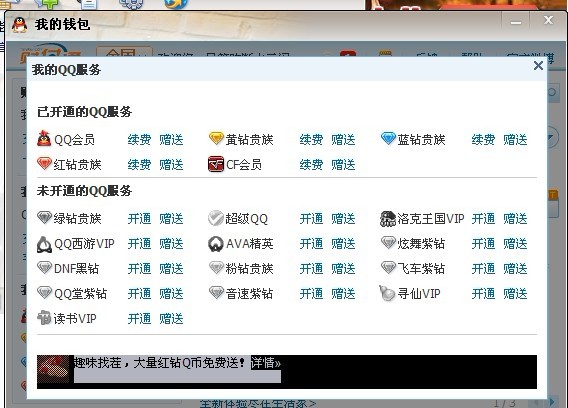
Task: Click 赠送 link for 飞车紫钻
Action: [x=515, y=268]
